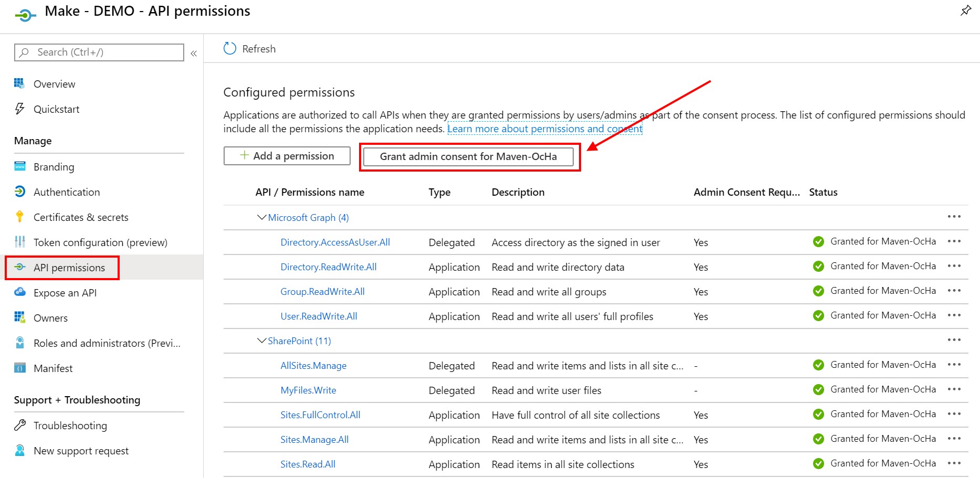Open the ellipsis menu on Microsoft Graph row

[954, 217]
